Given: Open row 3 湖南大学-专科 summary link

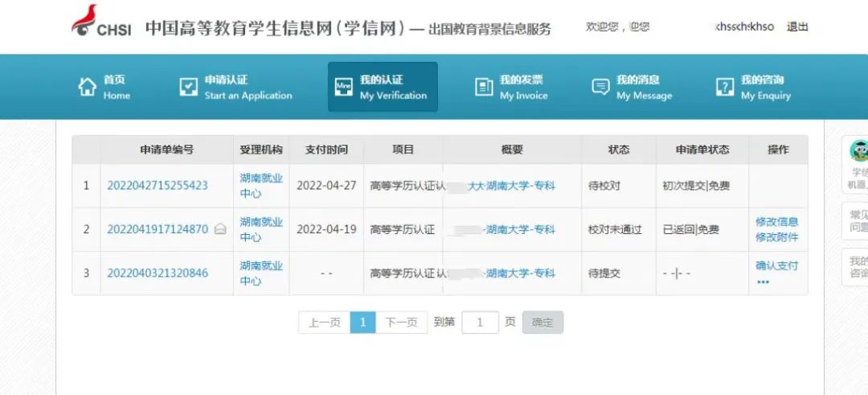Looking at the screenshot, I should pos(518,273).
